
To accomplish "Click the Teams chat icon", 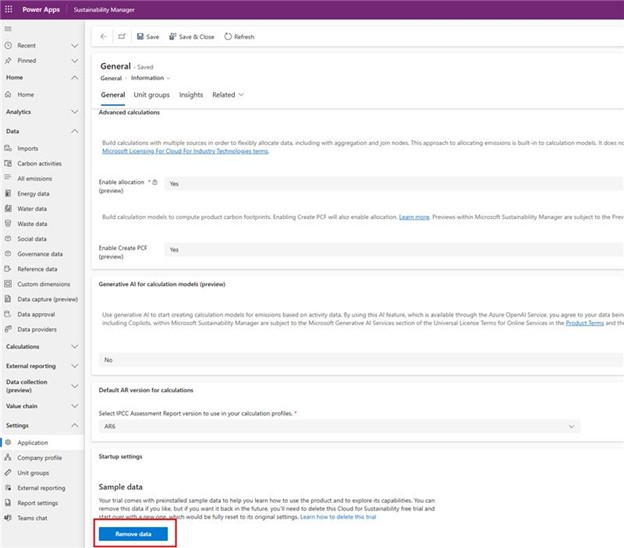I will pyautogui.click(x=8, y=518).
